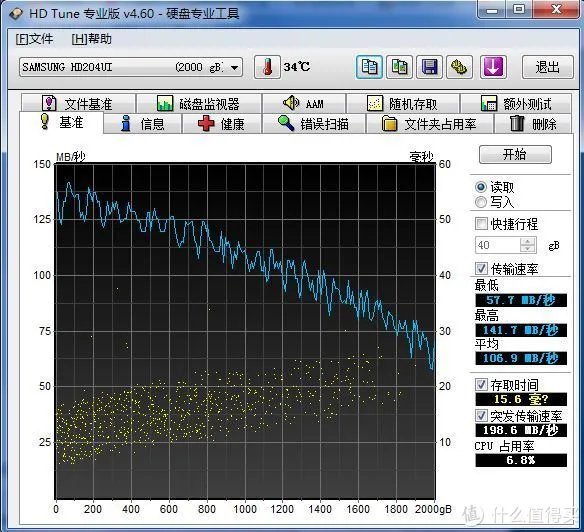Toggle the 存取时间 checkbox
This screenshot has height=532, width=584.
point(481,384)
